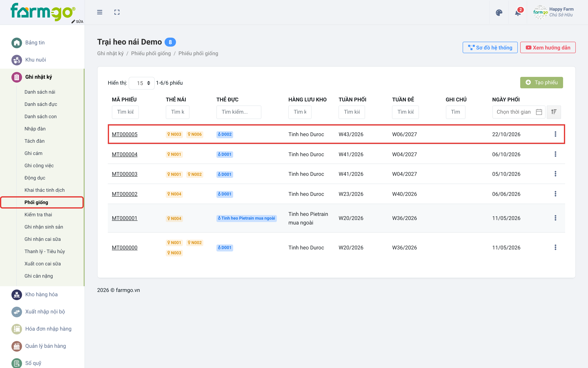Open Hóa đơn nhập hàng section
The image size is (588, 368).
pyautogui.click(x=48, y=329)
